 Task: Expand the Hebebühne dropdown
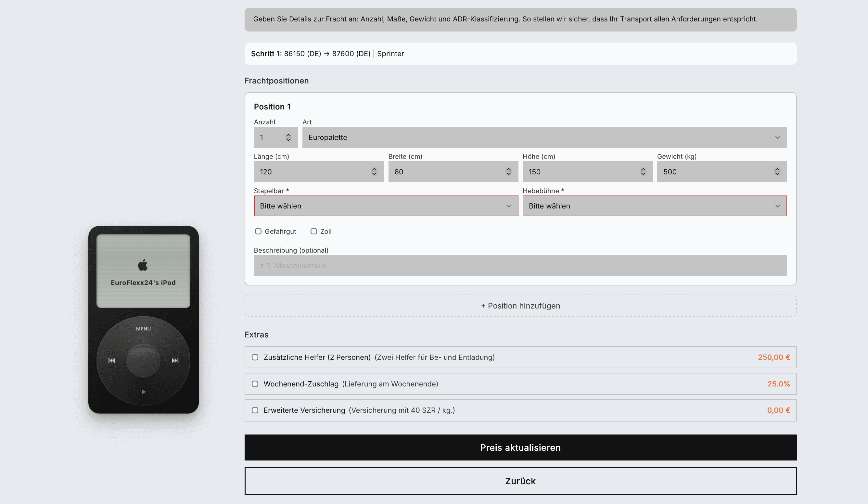point(655,206)
